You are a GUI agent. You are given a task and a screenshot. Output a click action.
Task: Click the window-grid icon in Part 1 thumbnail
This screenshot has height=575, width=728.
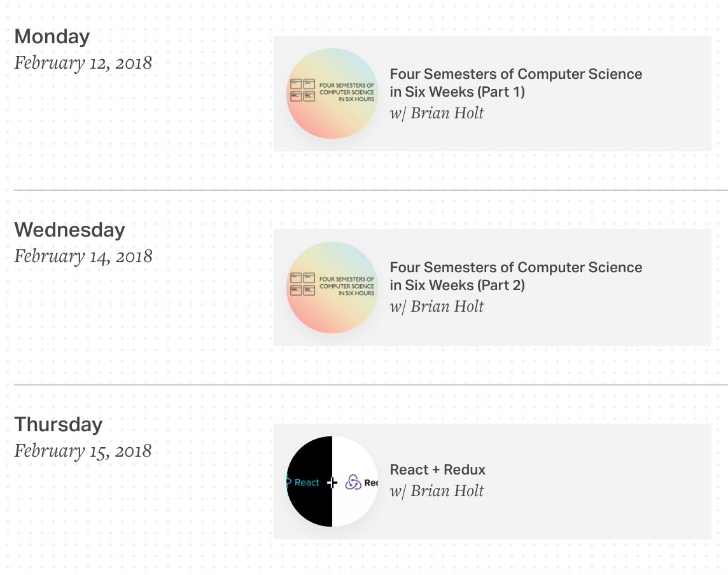click(x=303, y=90)
